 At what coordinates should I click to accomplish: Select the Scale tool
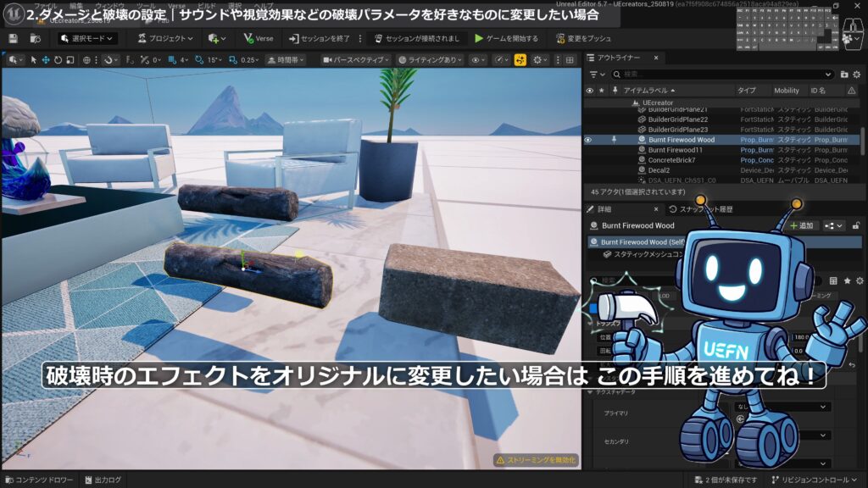point(70,60)
